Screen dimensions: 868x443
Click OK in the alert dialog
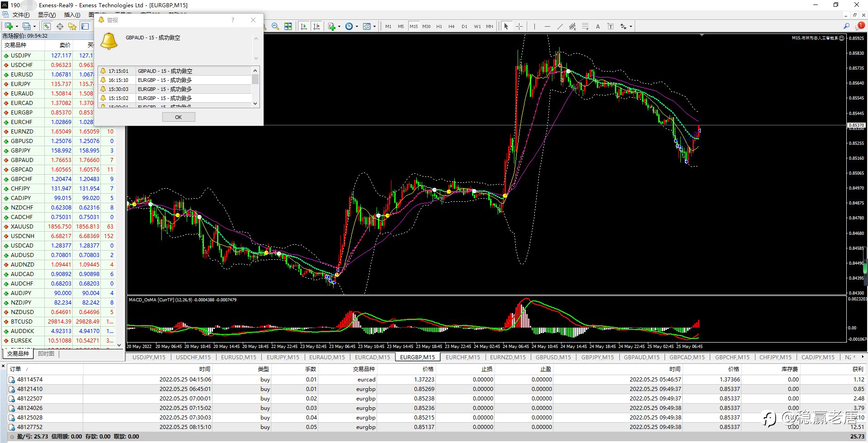pyautogui.click(x=179, y=117)
